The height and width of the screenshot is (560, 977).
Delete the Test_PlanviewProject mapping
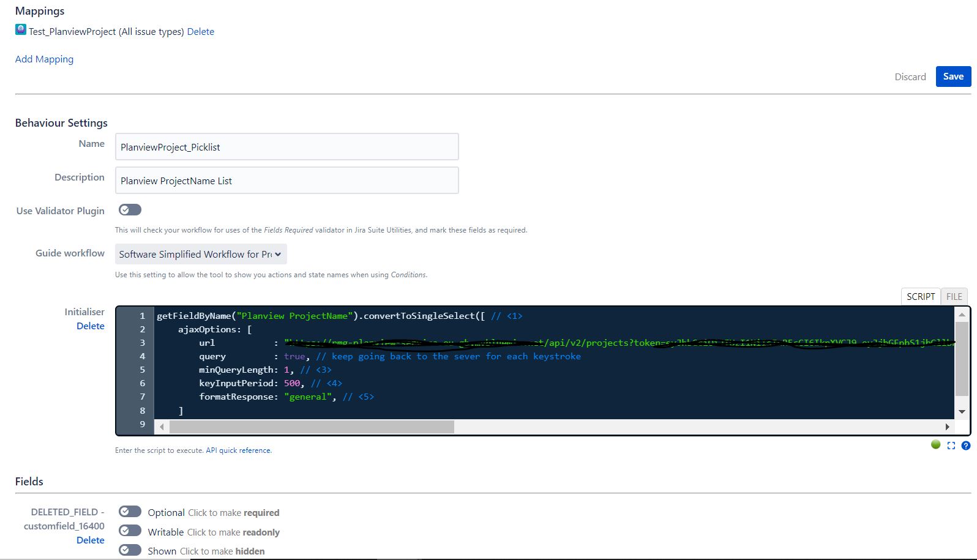(201, 31)
